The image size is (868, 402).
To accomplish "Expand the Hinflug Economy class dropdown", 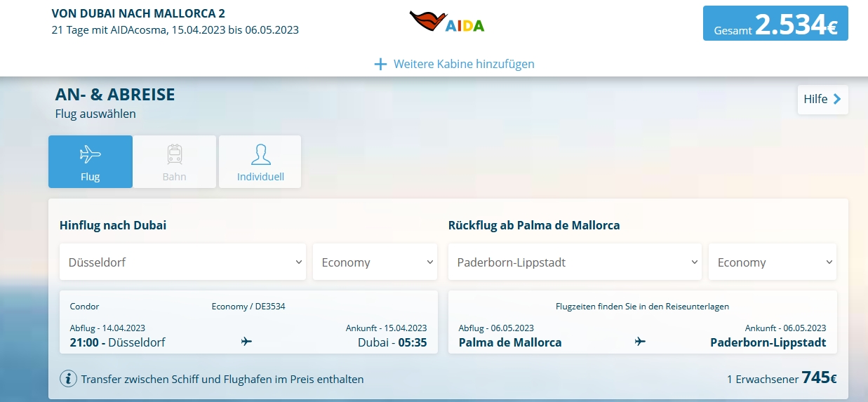I will [375, 262].
